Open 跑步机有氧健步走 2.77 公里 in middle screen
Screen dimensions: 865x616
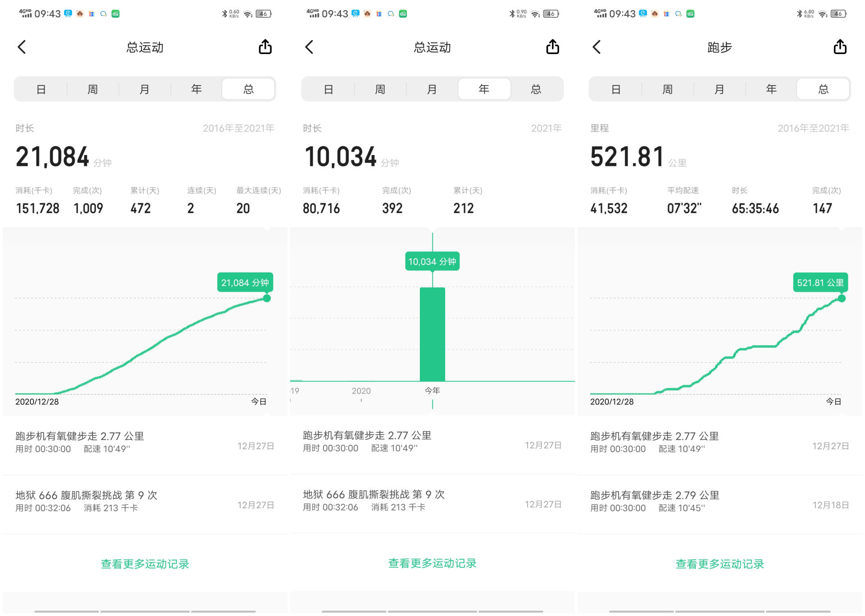[x=432, y=444]
